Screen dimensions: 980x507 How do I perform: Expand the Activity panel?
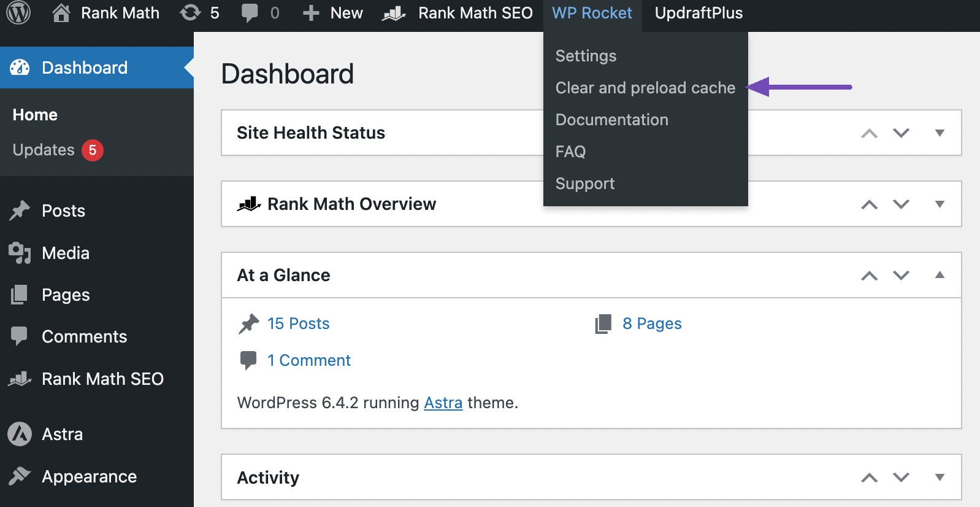940,477
